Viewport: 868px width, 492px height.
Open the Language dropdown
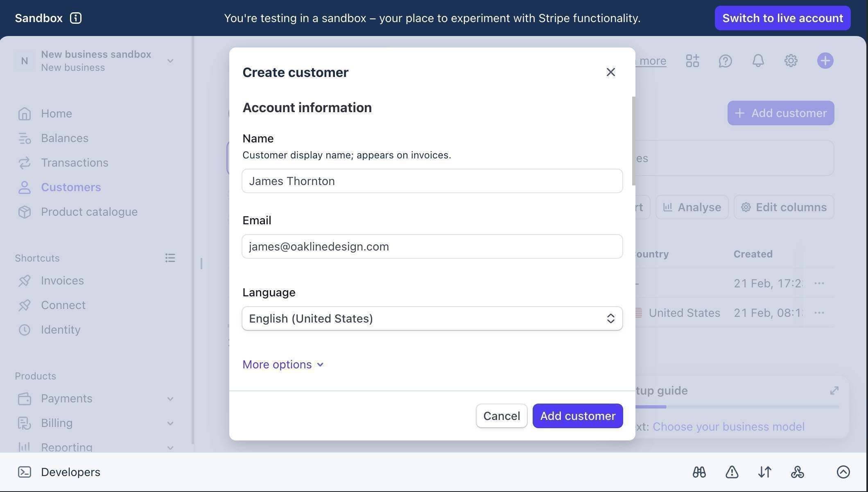point(432,318)
